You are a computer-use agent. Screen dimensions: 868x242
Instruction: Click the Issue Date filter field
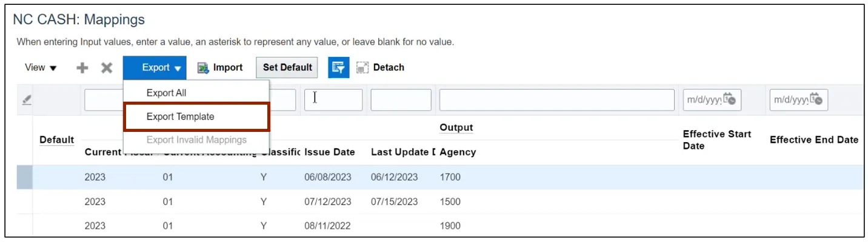[333, 100]
